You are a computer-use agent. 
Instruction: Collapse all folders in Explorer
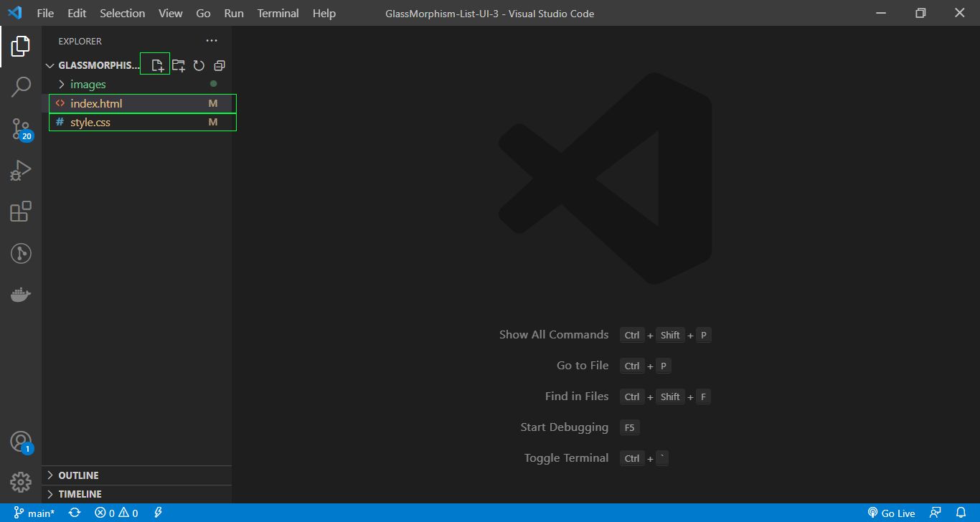(x=220, y=65)
